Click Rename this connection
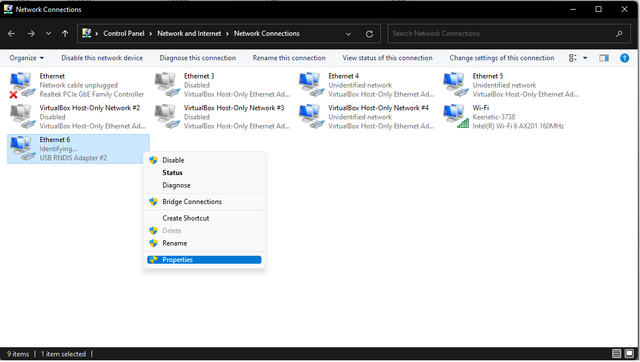The height and width of the screenshot is (362, 640). 289,58
